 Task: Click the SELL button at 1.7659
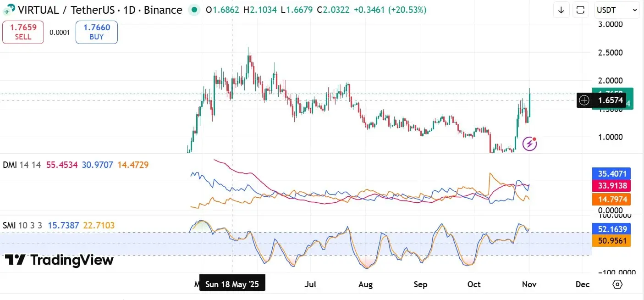[23, 32]
